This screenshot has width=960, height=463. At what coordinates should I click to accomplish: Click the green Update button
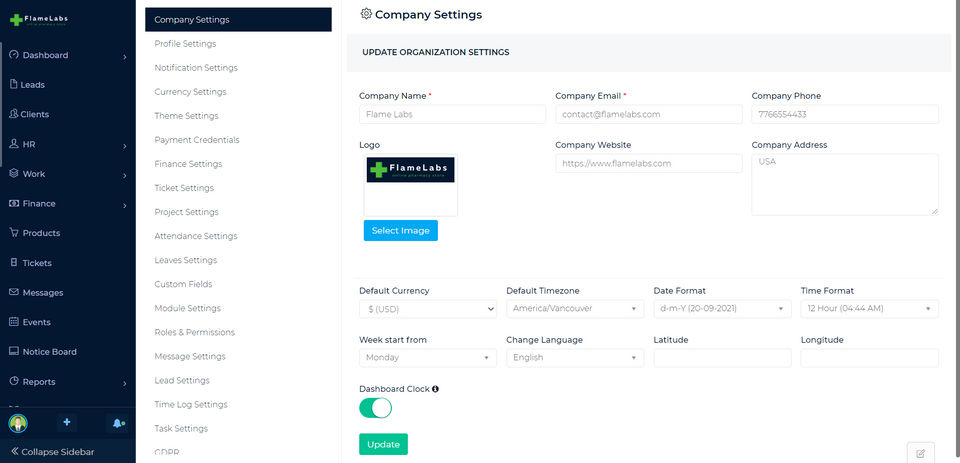[383, 444]
